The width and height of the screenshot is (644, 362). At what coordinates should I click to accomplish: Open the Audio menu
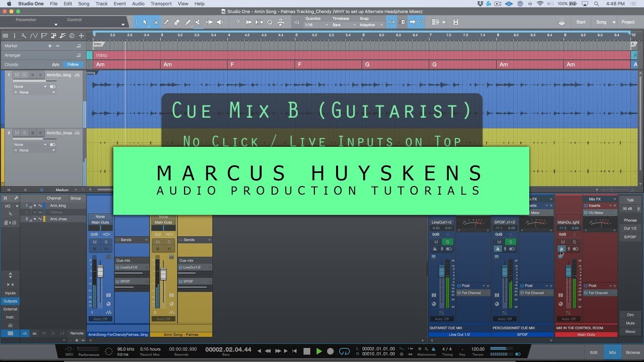pos(138,4)
